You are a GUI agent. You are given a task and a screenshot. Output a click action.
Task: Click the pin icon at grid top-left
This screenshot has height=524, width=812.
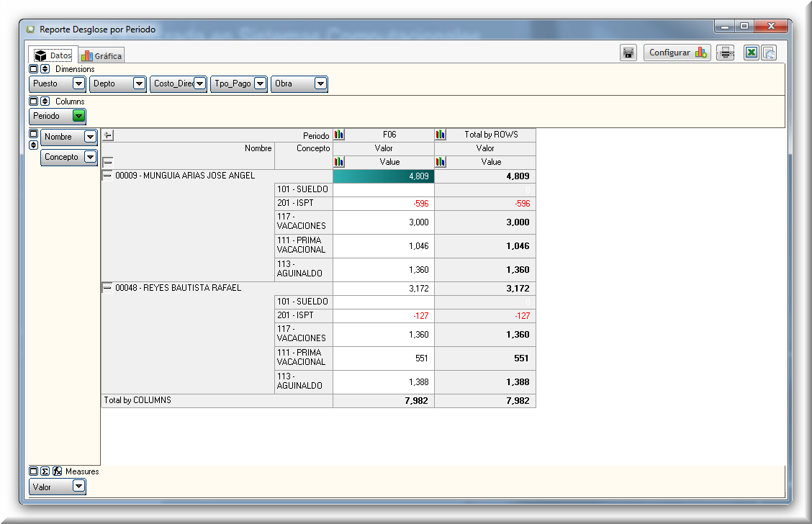(108, 135)
